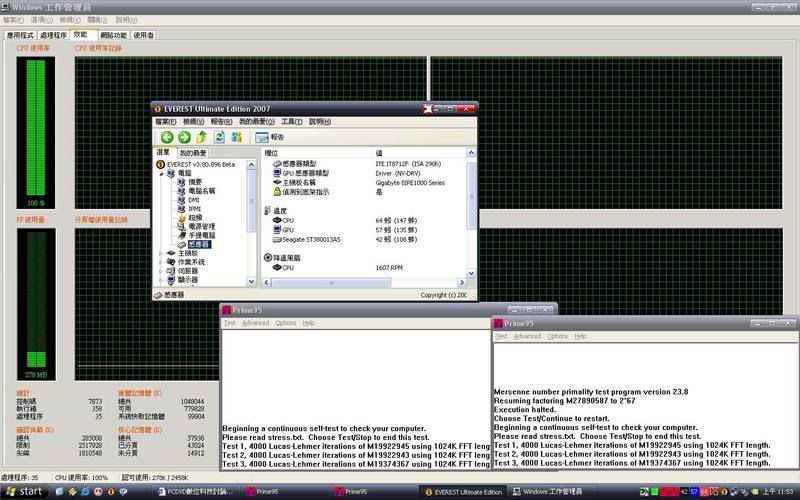Expand the 主機板 node in EVEREST tree

[161, 253]
